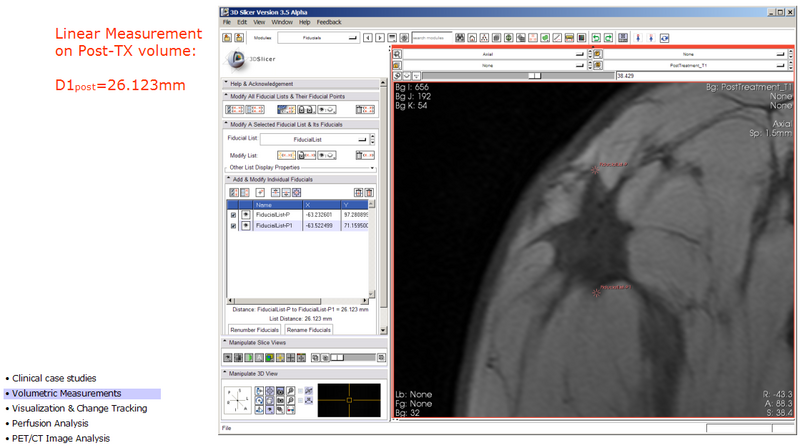Click the circular refresh icon at toolbar end
The width and height of the screenshot is (800, 448).
(x=664, y=38)
